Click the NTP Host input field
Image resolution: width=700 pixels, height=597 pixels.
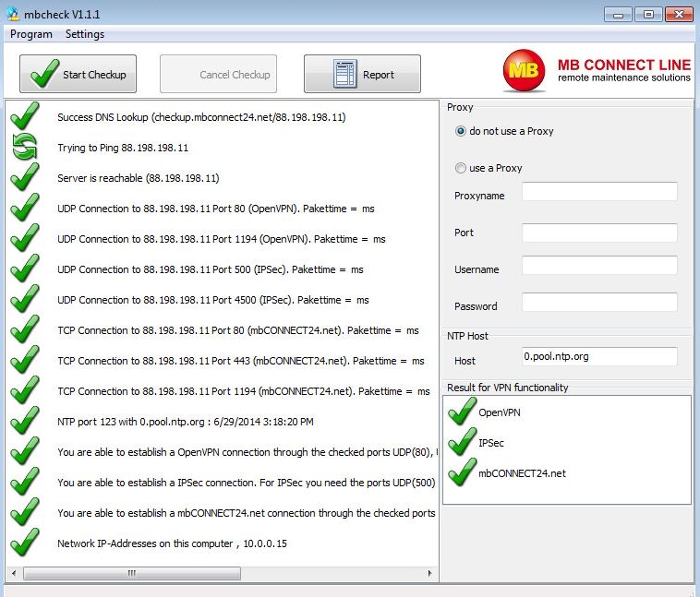click(599, 356)
